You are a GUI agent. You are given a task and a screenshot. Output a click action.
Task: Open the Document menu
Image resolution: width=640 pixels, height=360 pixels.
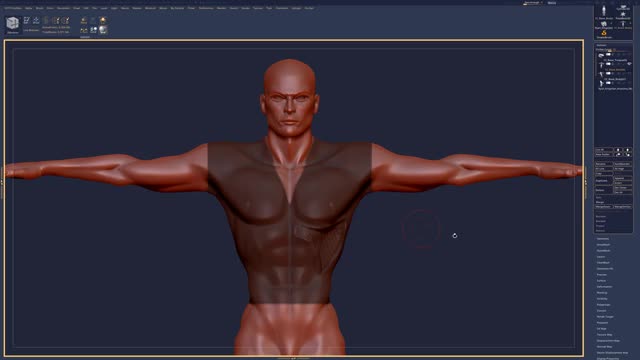tap(63, 8)
